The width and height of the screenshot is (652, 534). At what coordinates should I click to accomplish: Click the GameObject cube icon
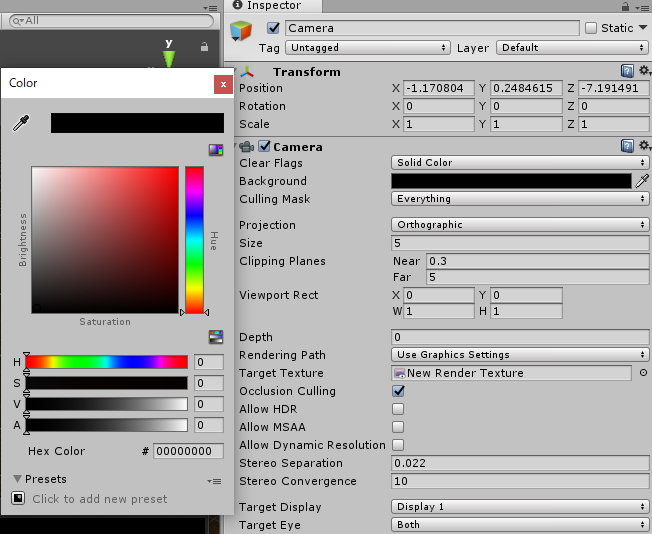coord(241,30)
